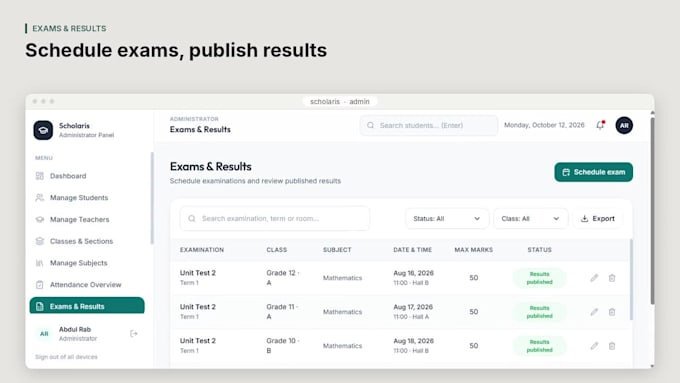Image resolution: width=680 pixels, height=383 pixels.
Task: Focus the Search students input field
Action: (428, 125)
